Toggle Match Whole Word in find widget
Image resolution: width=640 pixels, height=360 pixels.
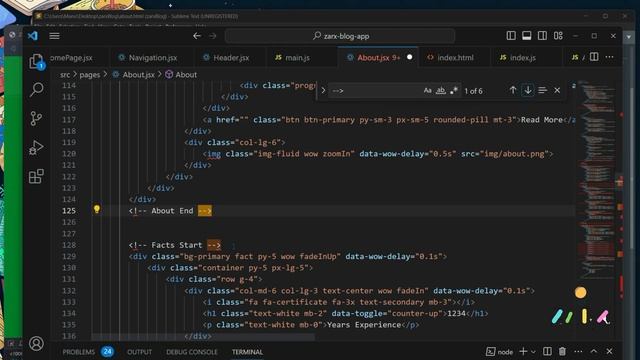440,90
